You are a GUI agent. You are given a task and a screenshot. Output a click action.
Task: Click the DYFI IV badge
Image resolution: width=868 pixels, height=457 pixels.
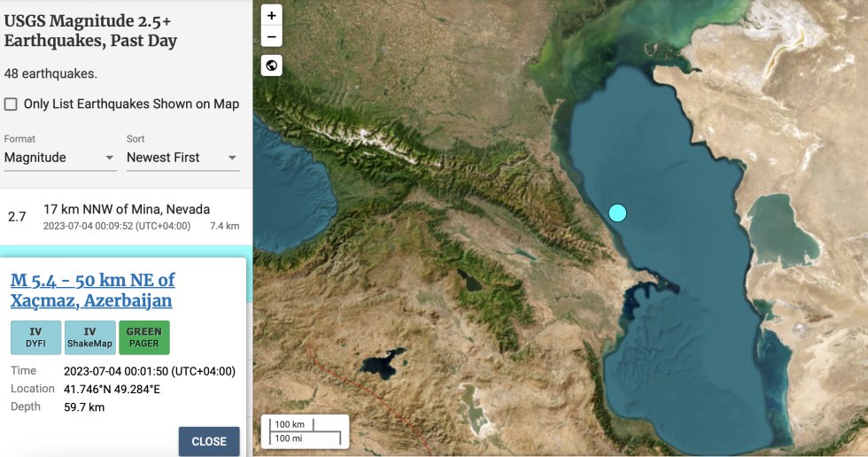[x=36, y=337]
